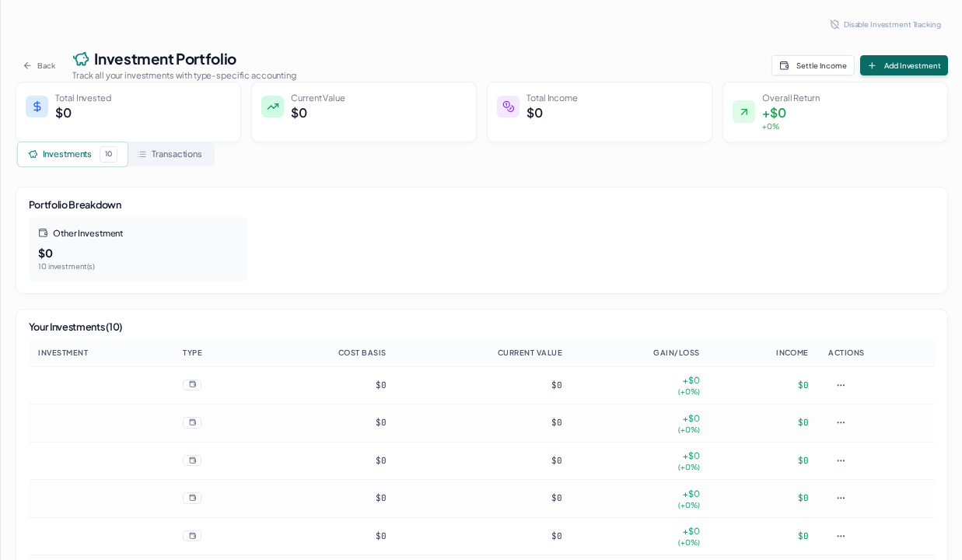Open actions ellipsis menu for third investment row
This screenshot has width=962, height=560.
[x=841, y=460]
